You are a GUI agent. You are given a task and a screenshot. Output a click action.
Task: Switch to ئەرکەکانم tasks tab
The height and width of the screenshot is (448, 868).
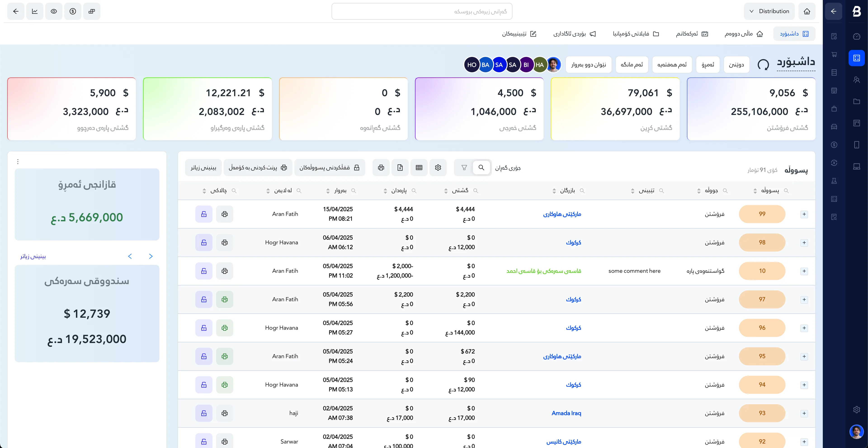(692, 34)
